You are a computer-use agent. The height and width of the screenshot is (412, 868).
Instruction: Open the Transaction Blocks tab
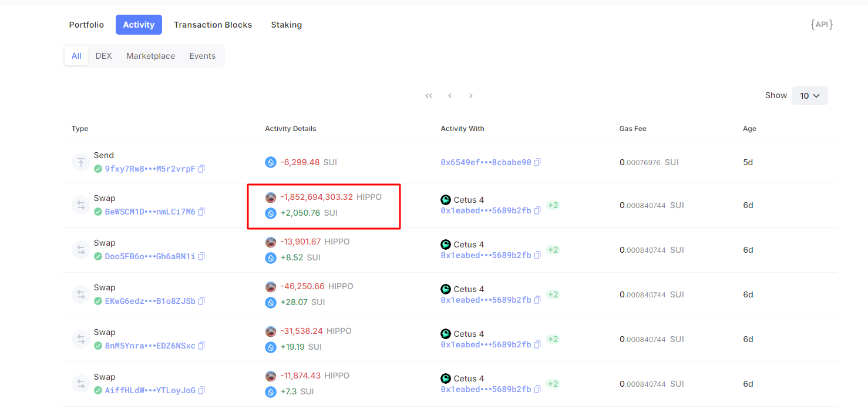point(213,25)
